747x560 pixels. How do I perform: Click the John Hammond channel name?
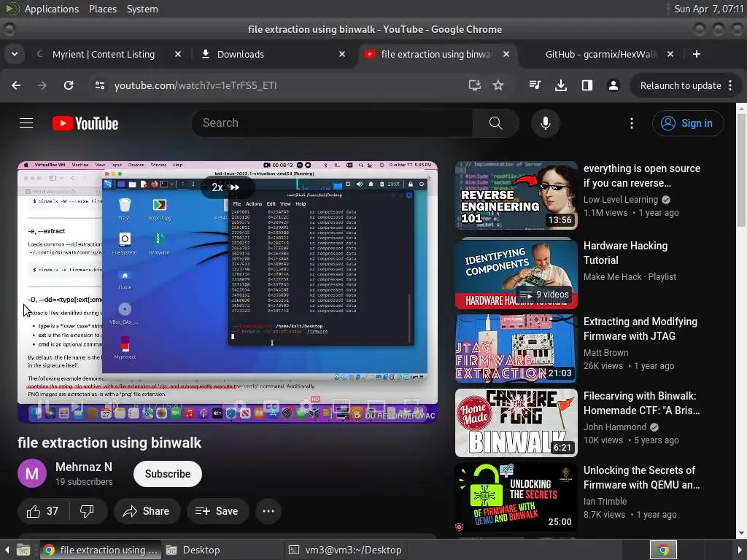coord(615,427)
